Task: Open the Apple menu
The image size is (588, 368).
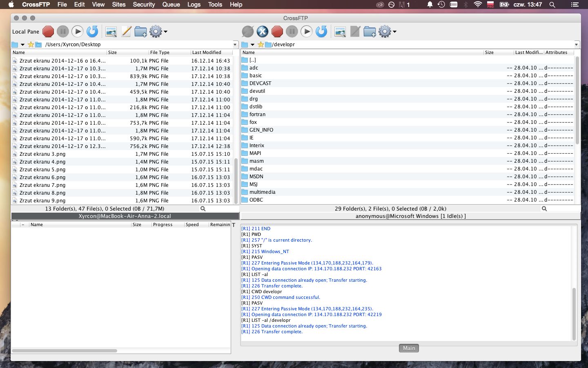Action: point(11,4)
